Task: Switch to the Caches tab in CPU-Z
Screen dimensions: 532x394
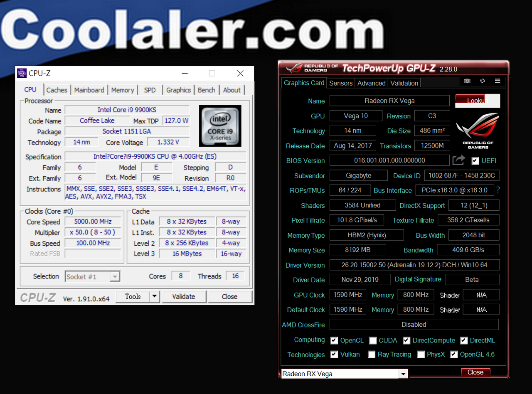Action: click(x=57, y=90)
